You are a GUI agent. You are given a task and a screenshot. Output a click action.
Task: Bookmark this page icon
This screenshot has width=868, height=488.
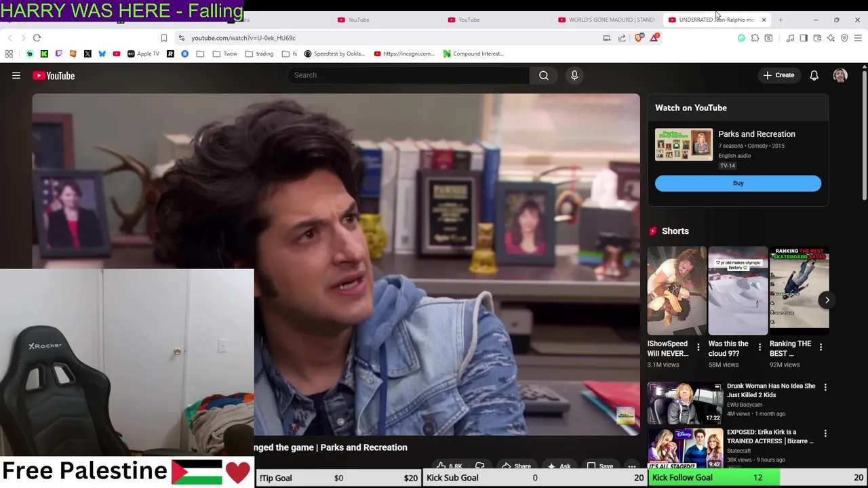click(163, 38)
